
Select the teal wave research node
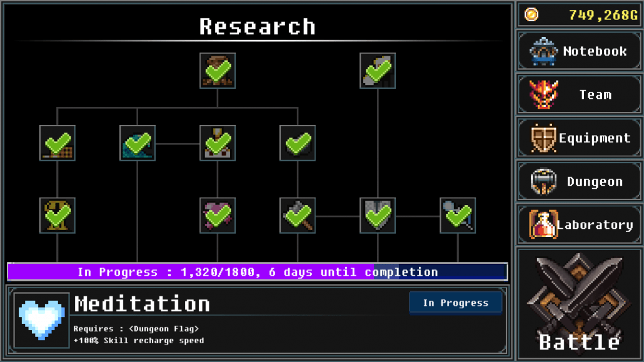point(137,143)
